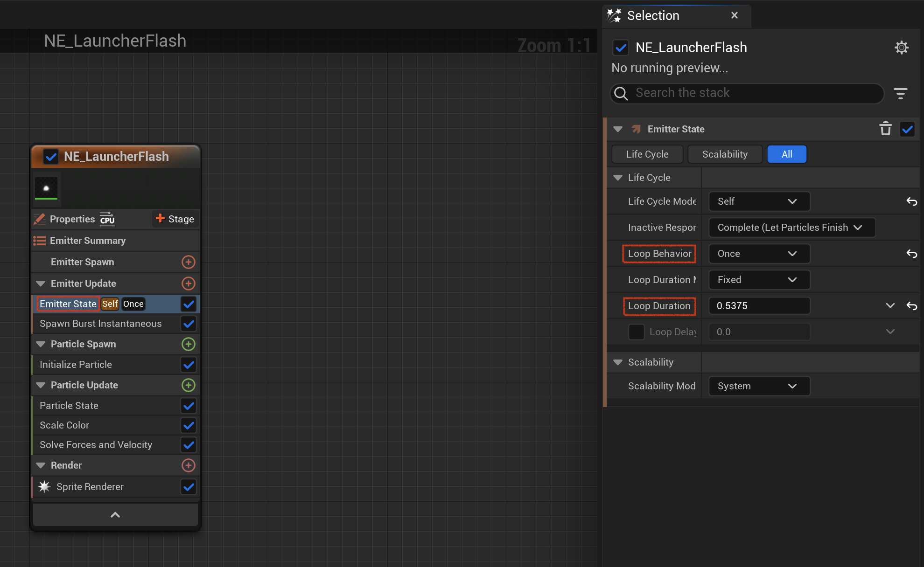Disable the Spawn Burst Instantaneous module checkbox
The image size is (924, 567).
point(189,324)
